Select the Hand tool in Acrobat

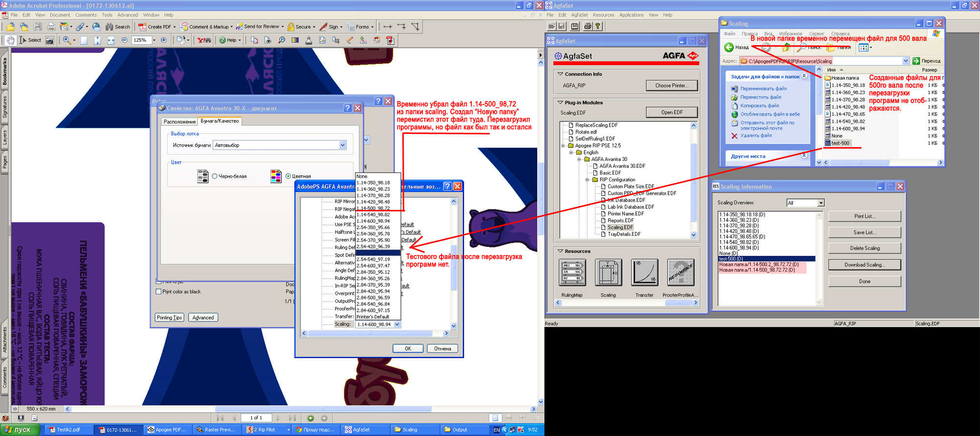click(x=10, y=40)
